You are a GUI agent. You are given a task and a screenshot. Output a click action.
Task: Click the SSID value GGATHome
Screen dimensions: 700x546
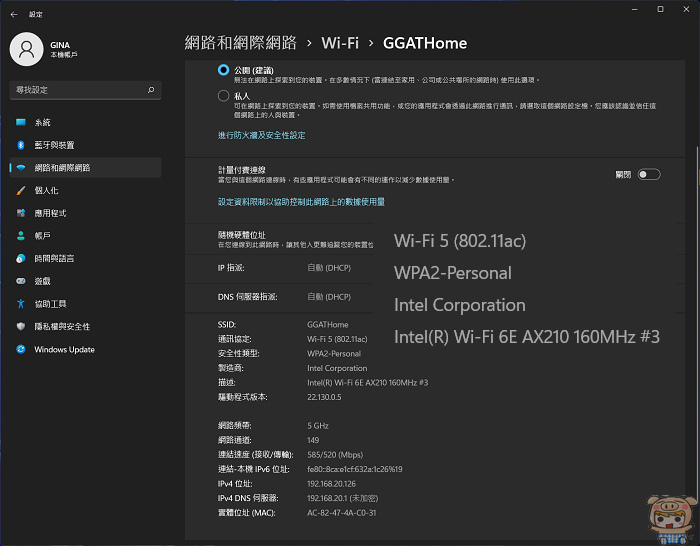click(x=328, y=325)
